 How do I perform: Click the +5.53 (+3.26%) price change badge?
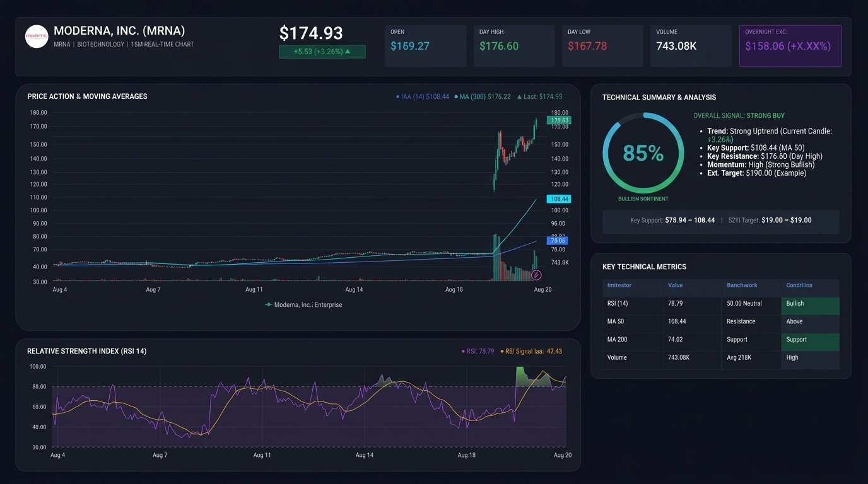(322, 52)
